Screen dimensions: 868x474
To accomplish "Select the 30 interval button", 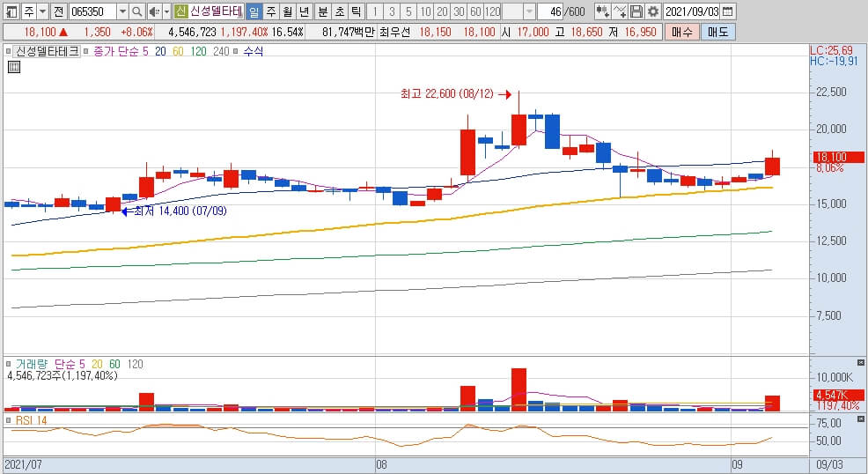I will click(459, 11).
